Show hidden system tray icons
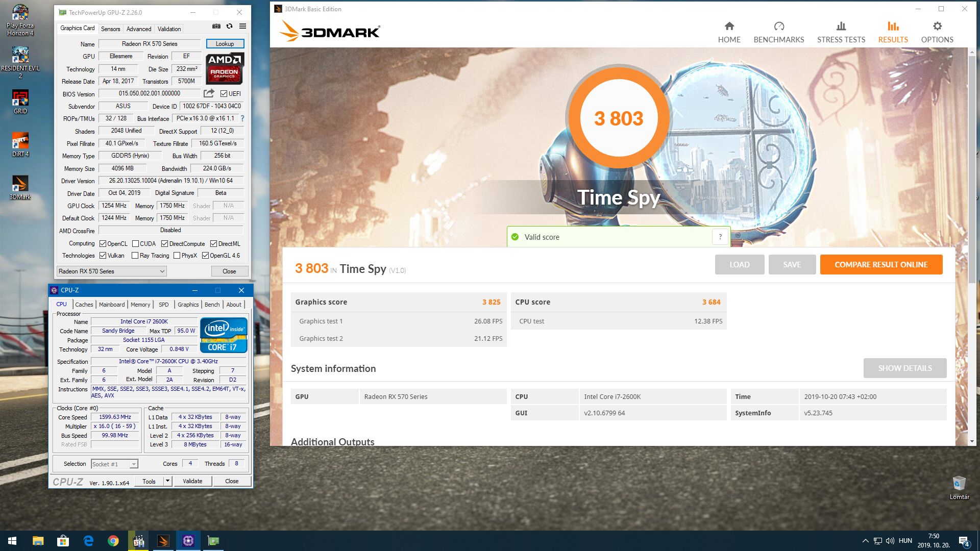The width and height of the screenshot is (980, 551). tap(865, 541)
